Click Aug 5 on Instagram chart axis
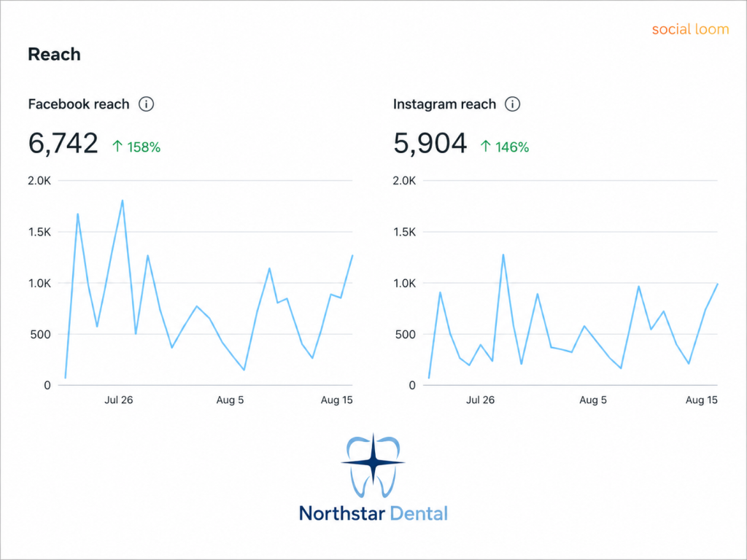Image resolution: width=747 pixels, height=560 pixels. coord(593,400)
